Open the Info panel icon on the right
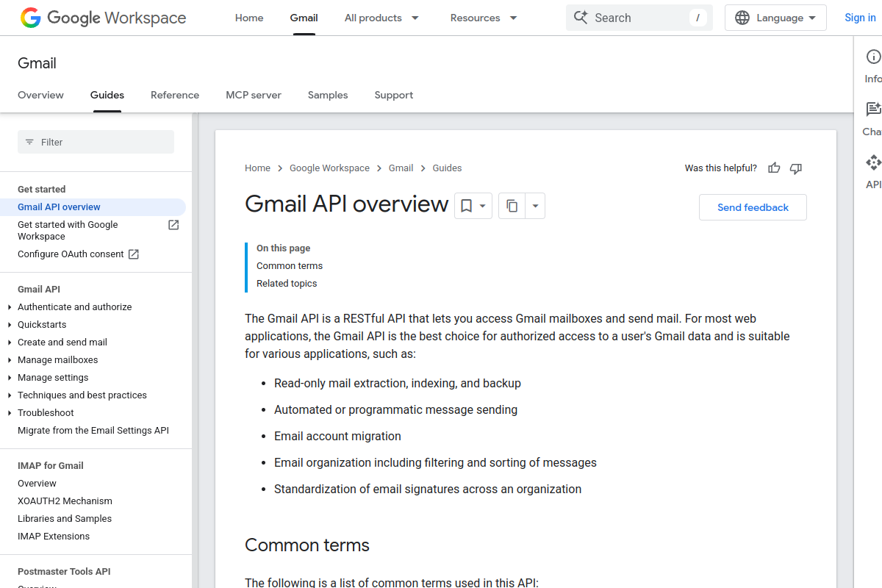 [873, 57]
